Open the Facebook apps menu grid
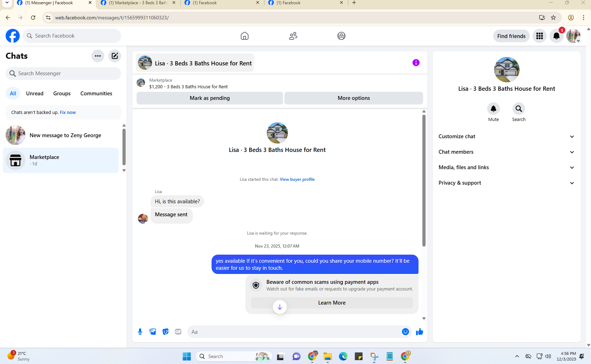591x364 pixels. (540, 36)
